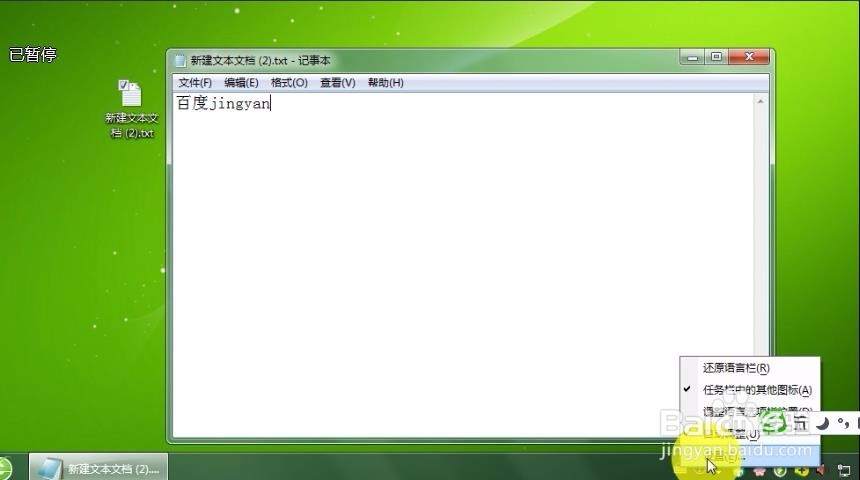
Task: Open the Windows Start orb
Action: 4,470
